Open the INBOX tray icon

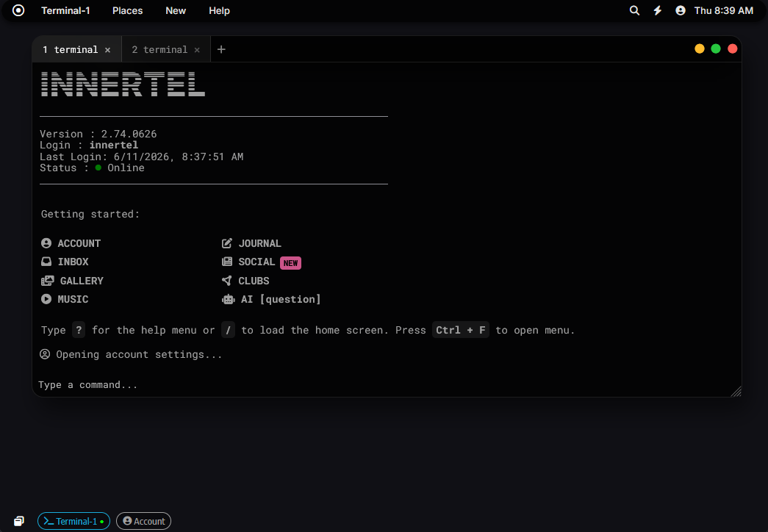tap(46, 262)
